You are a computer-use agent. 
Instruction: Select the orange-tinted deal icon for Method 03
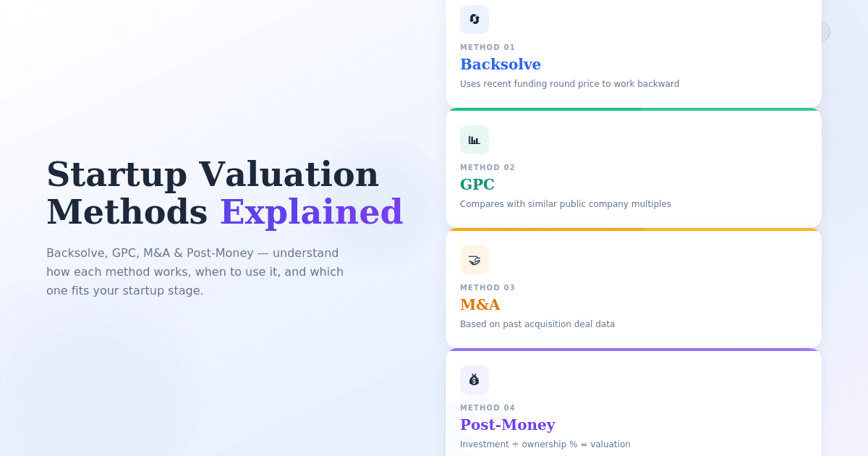[x=475, y=260]
